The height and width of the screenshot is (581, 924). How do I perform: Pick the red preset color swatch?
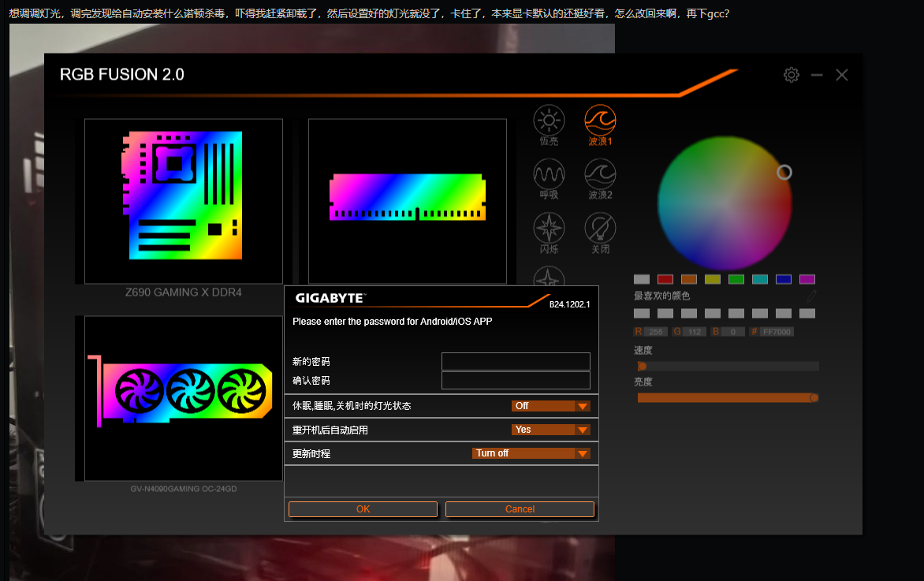tap(665, 279)
